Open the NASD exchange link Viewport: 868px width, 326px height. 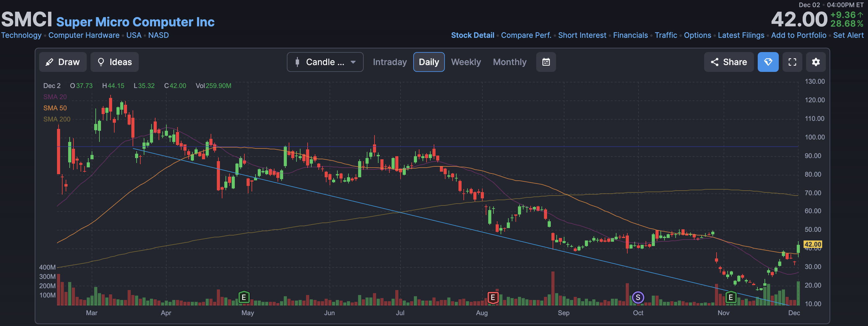pyautogui.click(x=158, y=35)
